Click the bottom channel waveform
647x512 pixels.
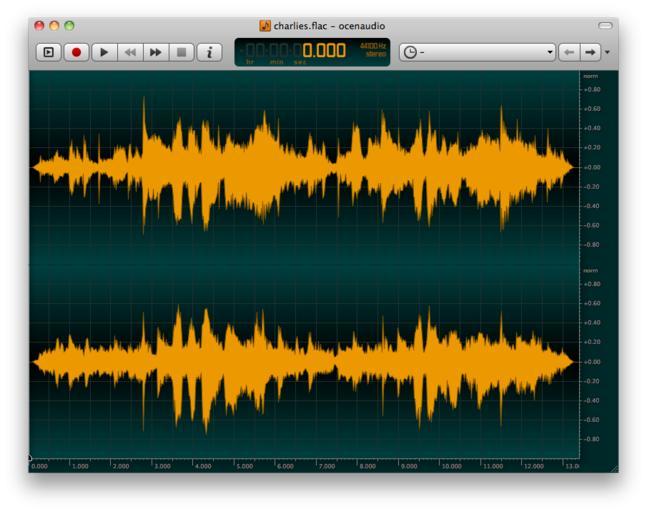point(300,361)
